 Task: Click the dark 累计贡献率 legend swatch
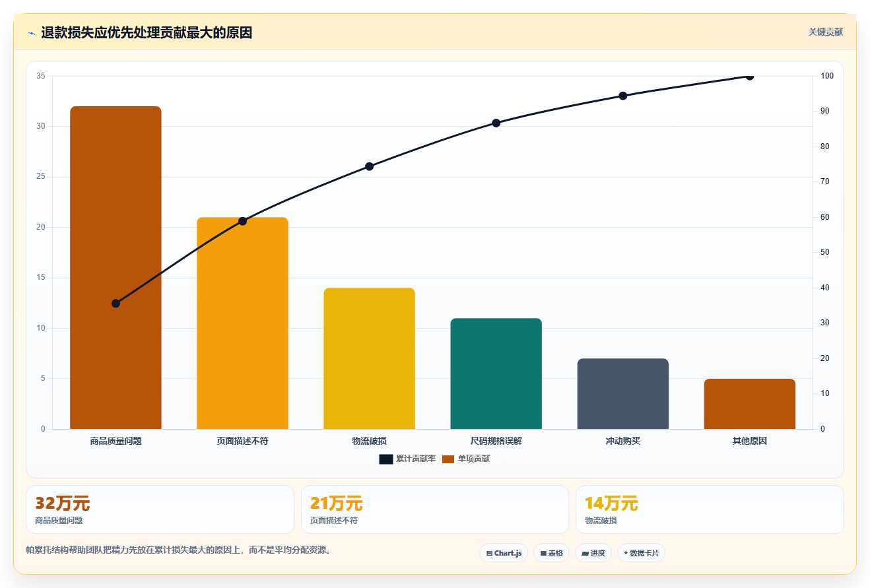pos(386,459)
